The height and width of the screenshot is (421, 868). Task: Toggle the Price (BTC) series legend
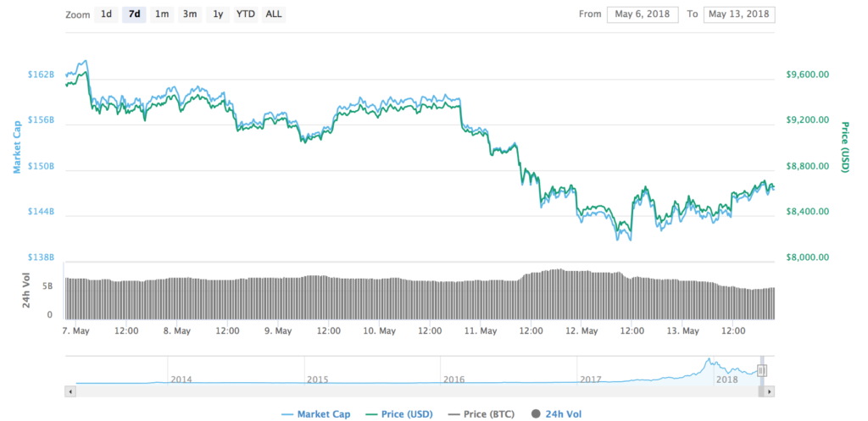[x=481, y=414]
